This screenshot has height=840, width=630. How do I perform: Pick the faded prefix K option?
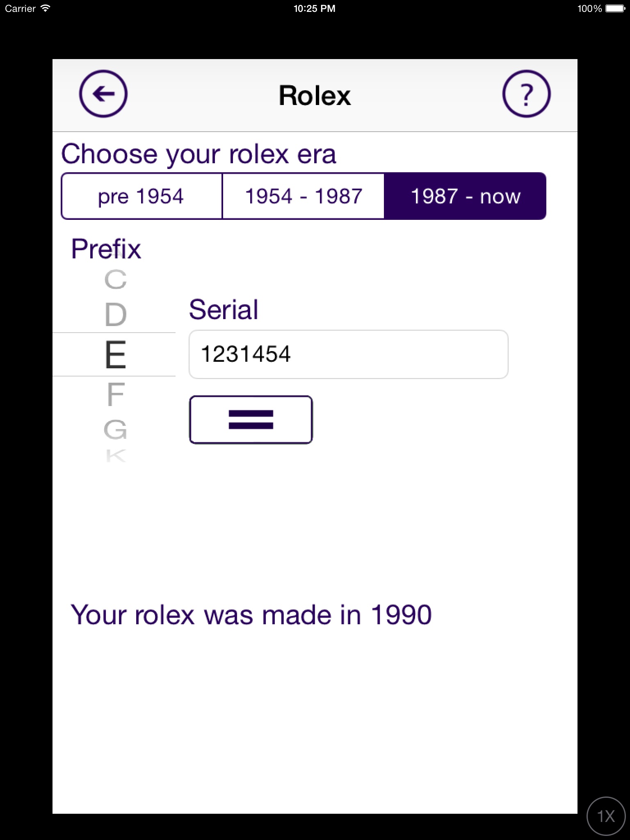point(115,455)
